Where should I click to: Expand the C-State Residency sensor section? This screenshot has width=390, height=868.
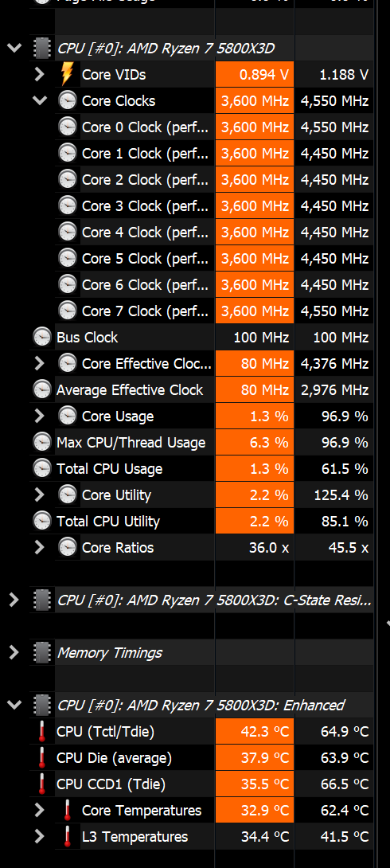[x=14, y=600]
